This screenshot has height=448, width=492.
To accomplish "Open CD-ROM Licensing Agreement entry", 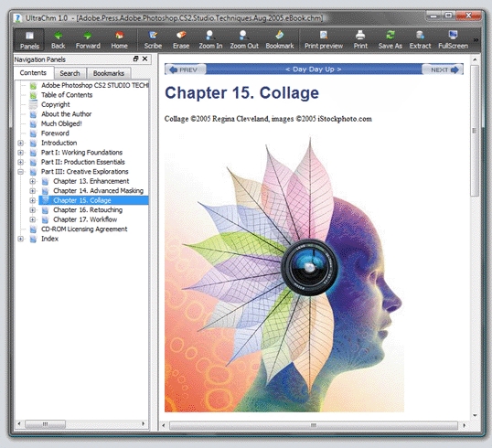I will pyautogui.click(x=84, y=229).
